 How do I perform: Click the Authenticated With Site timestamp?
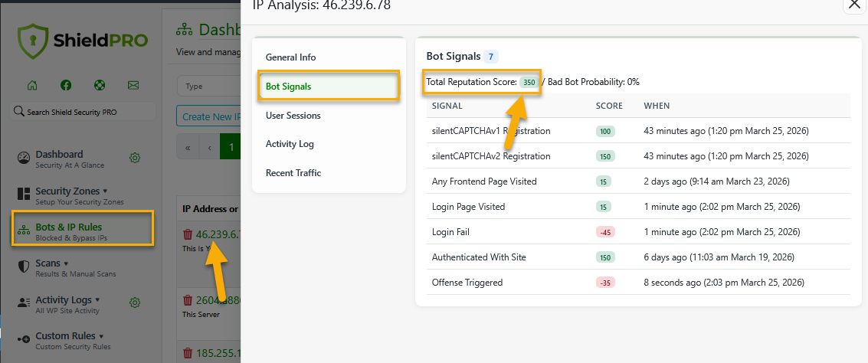(x=719, y=257)
